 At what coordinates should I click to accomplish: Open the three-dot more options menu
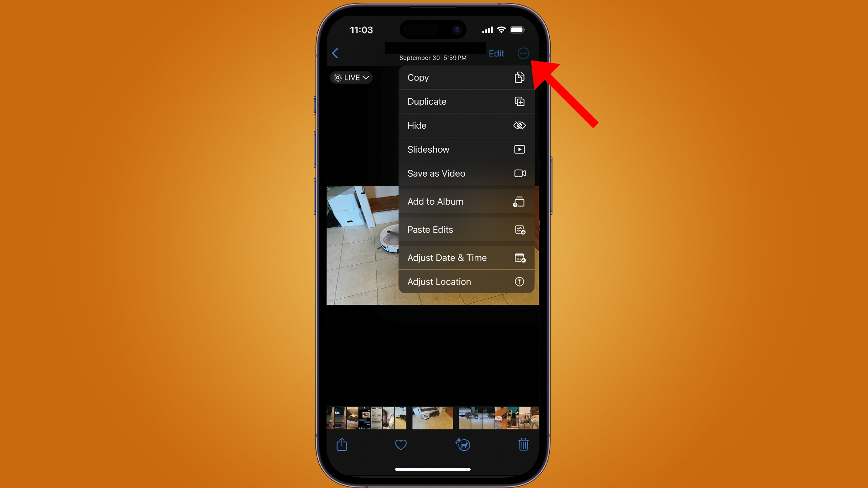coord(523,53)
